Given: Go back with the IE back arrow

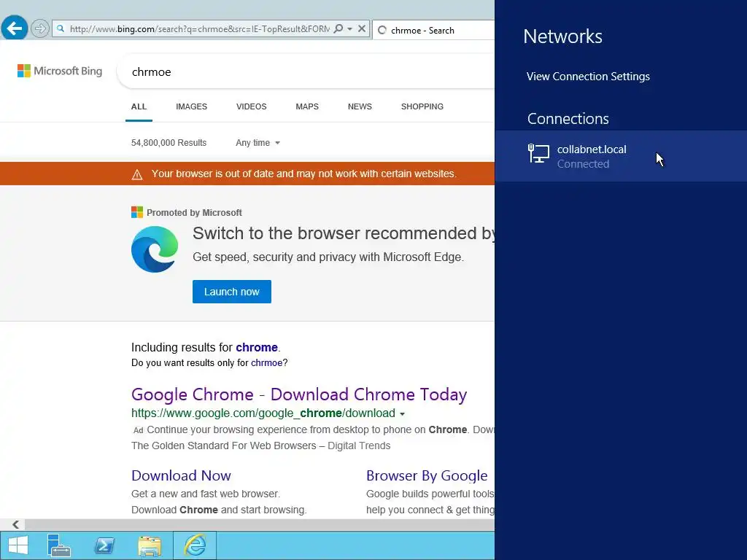Looking at the screenshot, I should click(15, 28).
